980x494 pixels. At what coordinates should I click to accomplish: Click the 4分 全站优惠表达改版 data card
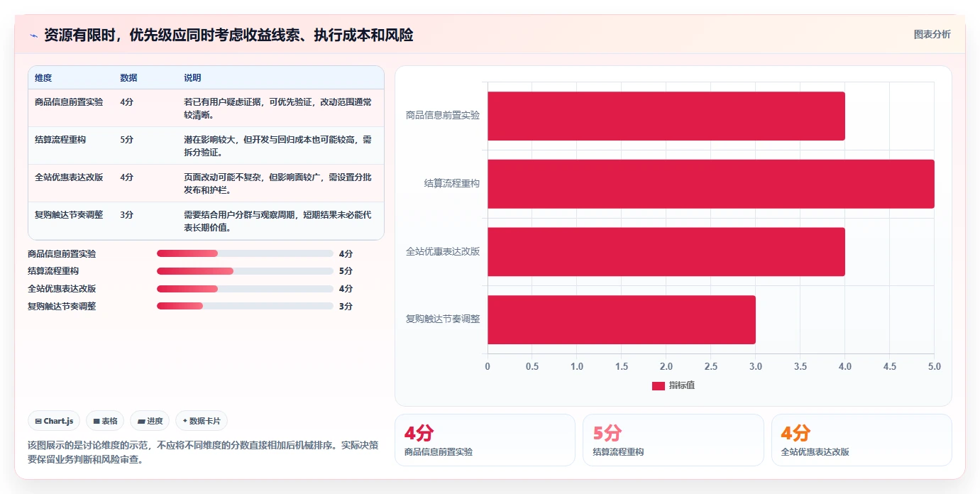(x=861, y=440)
